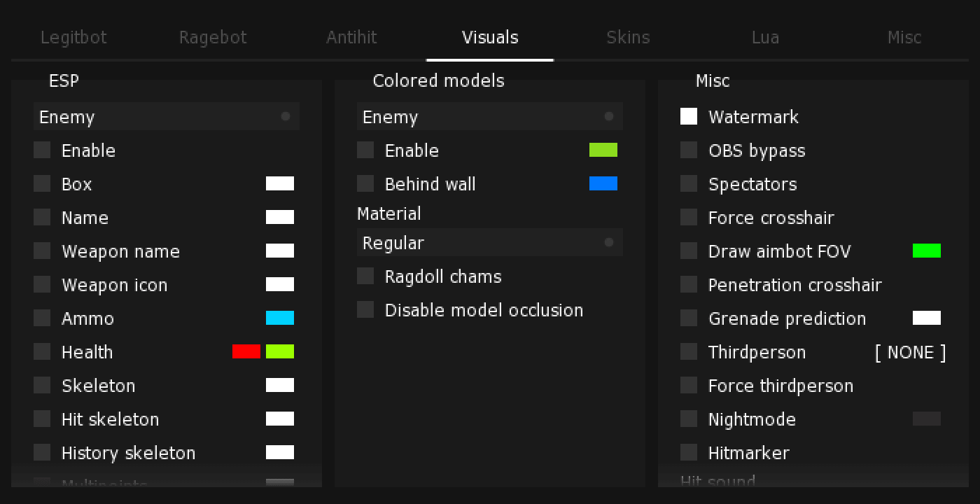
Task: Enable the ESP Box checkbox
Action: click(42, 184)
